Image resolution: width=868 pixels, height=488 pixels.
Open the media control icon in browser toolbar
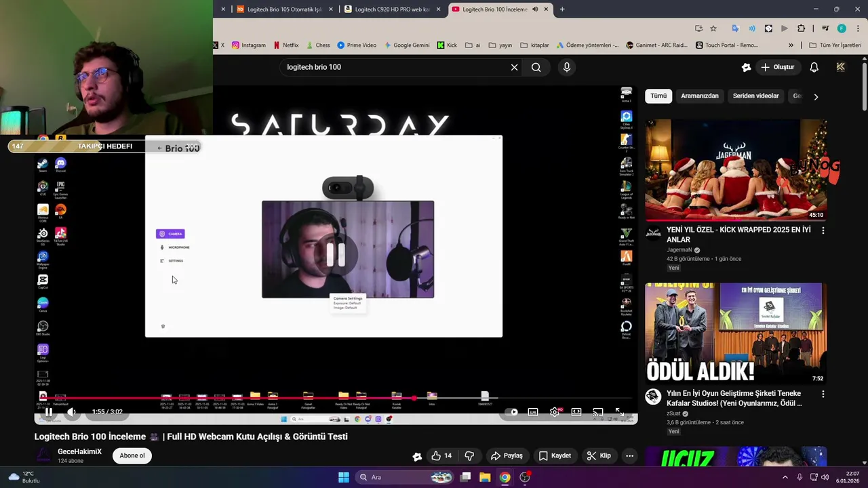coord(825,28)
